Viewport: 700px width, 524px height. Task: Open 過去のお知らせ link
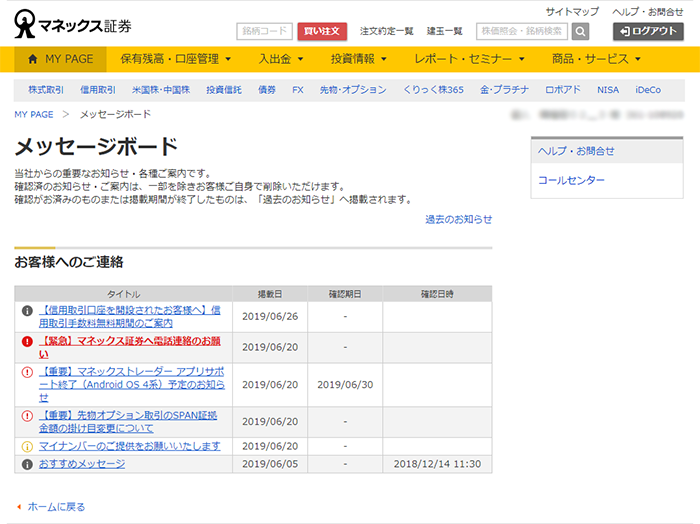(458, 219)
